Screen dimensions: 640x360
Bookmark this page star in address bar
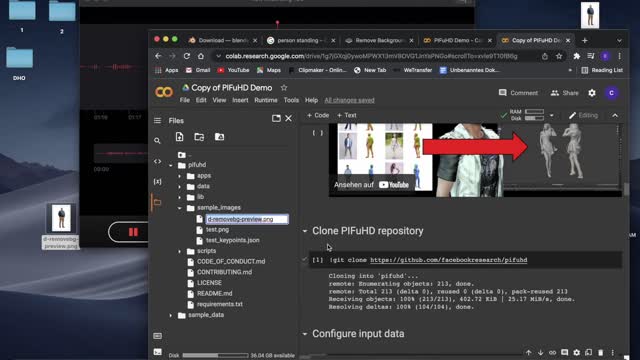[x=559, y=56]
